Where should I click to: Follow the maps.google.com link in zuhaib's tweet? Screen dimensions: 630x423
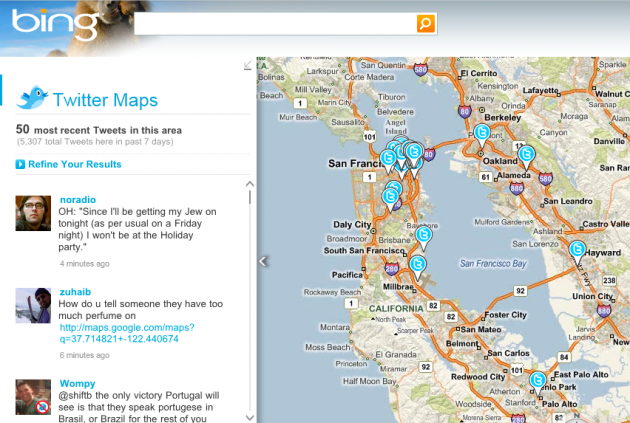click(126, 332)
